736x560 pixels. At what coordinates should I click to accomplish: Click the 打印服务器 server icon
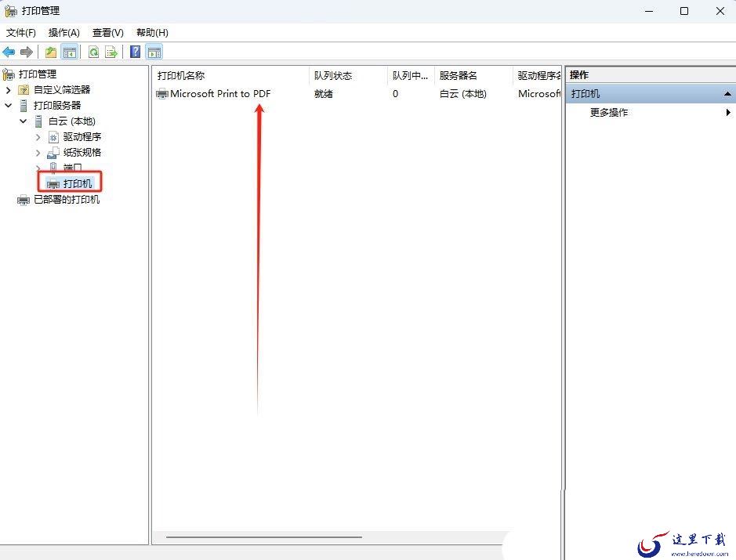[x=24, y=106]
